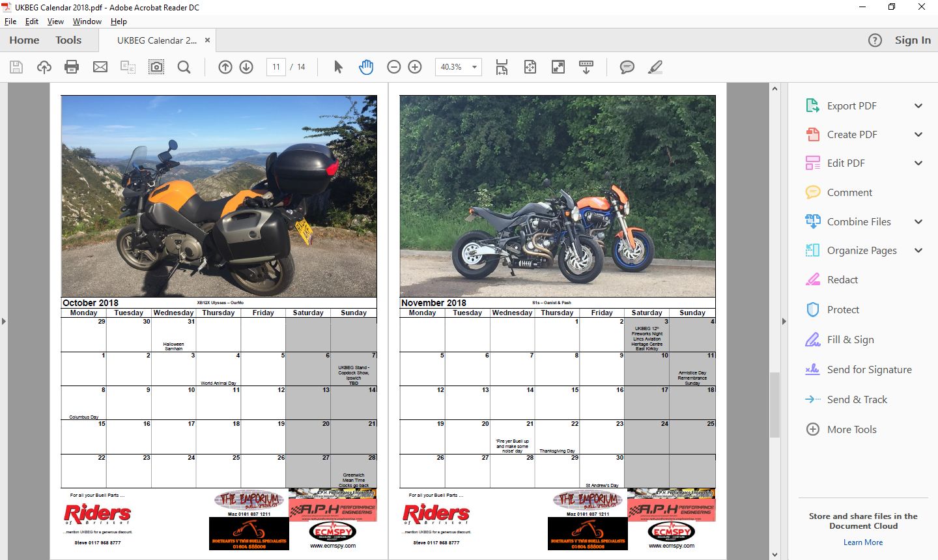Viewport: 938px width, 560px height.
Task: Activate the Hand pan tool
Action: 366,67
